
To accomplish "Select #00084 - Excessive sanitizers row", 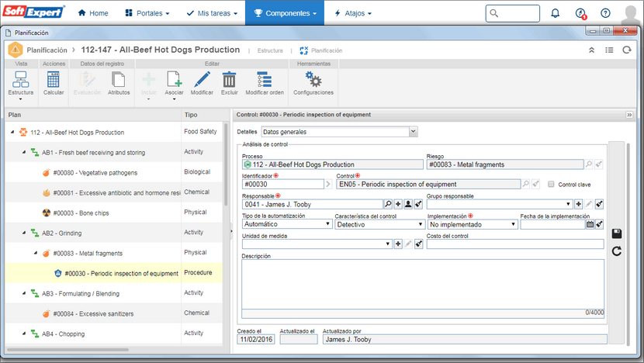I will click(114, 313).
